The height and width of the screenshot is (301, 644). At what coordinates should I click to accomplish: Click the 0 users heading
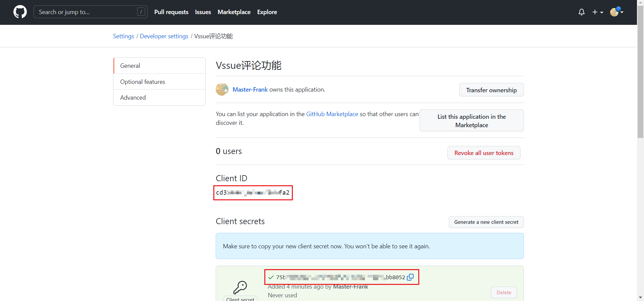pyautogui.click(x=229, y=151)
